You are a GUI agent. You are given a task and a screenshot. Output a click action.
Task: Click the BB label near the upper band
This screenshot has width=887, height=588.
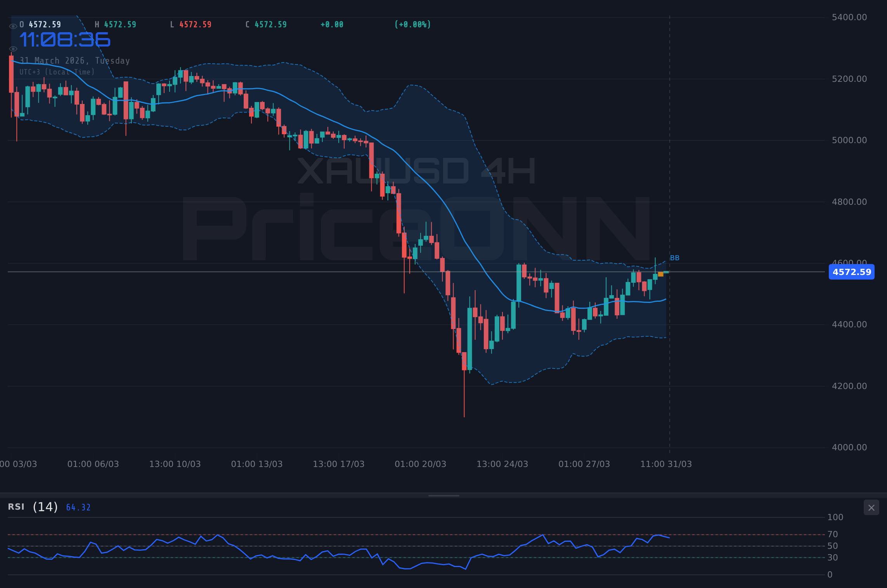(675, 258)
